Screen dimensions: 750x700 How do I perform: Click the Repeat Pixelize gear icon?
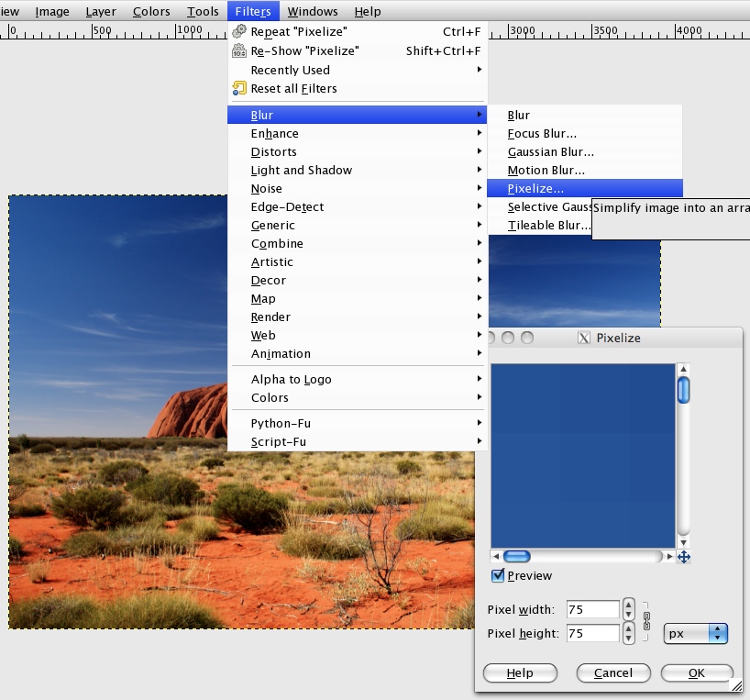point(239,31)
